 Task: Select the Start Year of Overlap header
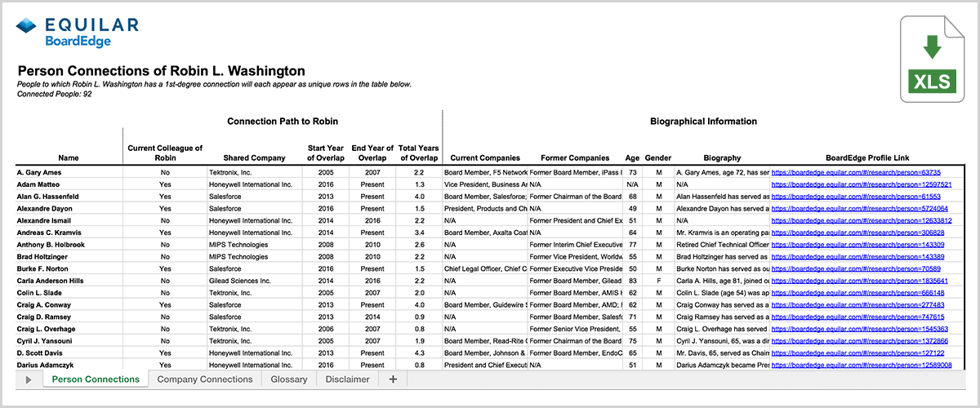coord(327,153)
